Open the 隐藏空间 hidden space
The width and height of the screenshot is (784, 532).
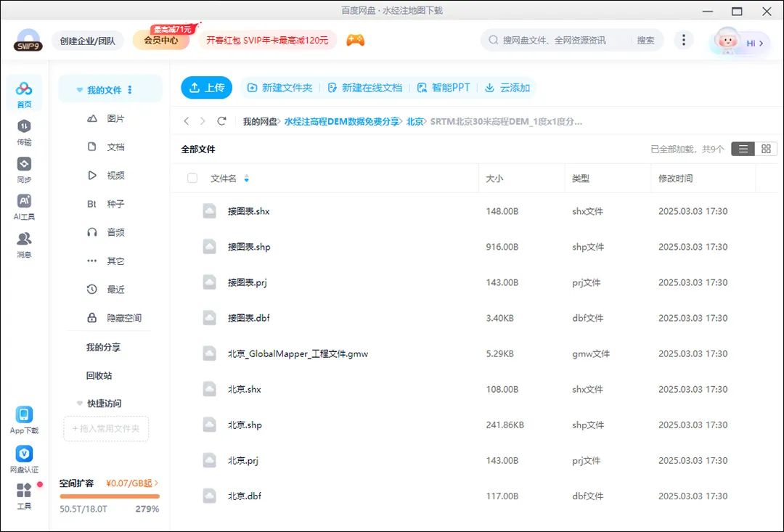[x=114, y=318]
